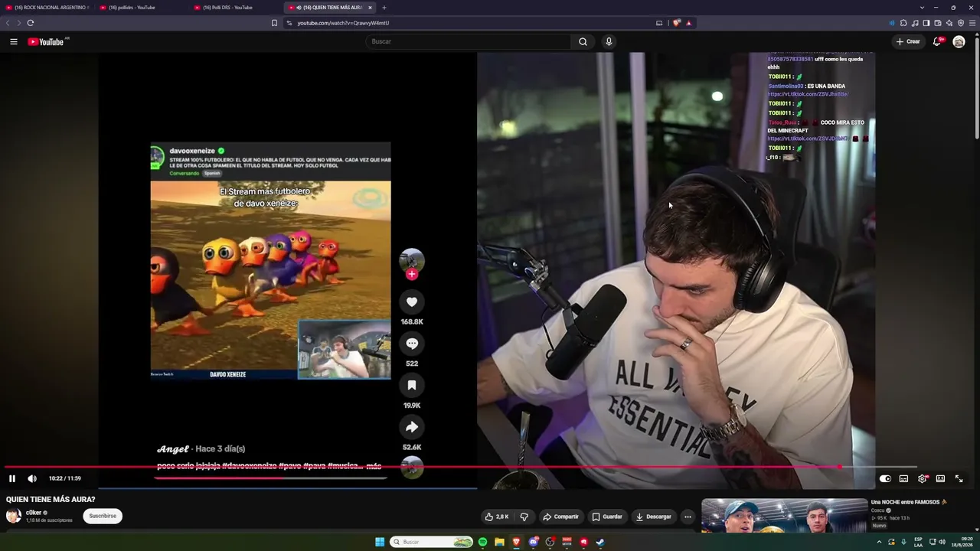Start voice search with the microphone icon
The image size is (980, 551).
click(x=609, y=41)
